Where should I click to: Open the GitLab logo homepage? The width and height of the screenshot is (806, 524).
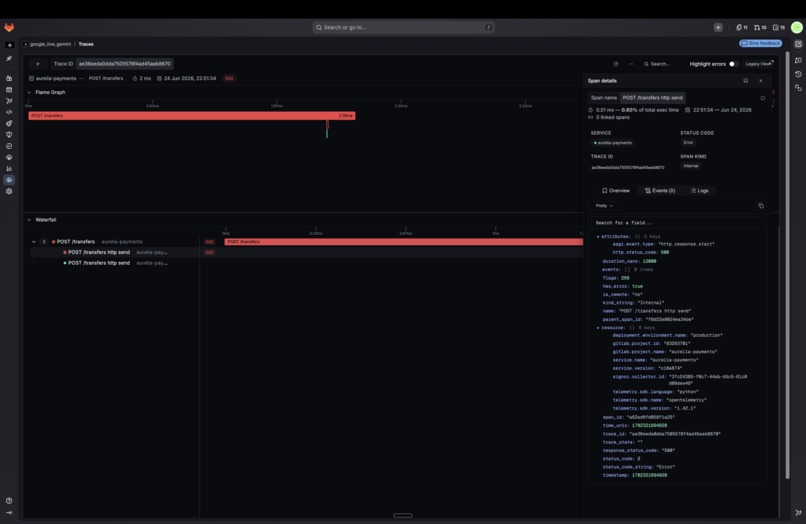pyautogui.click(x=9, y=27)
